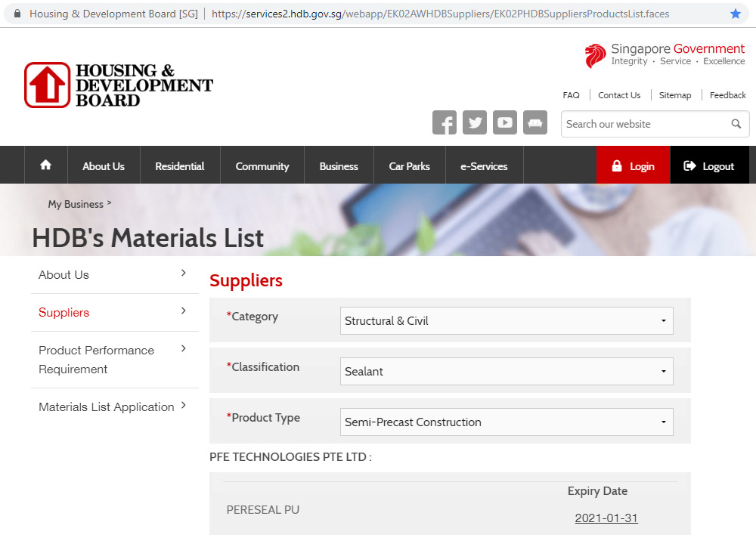Click the Singapore Government lion logo

click(595, 55)
